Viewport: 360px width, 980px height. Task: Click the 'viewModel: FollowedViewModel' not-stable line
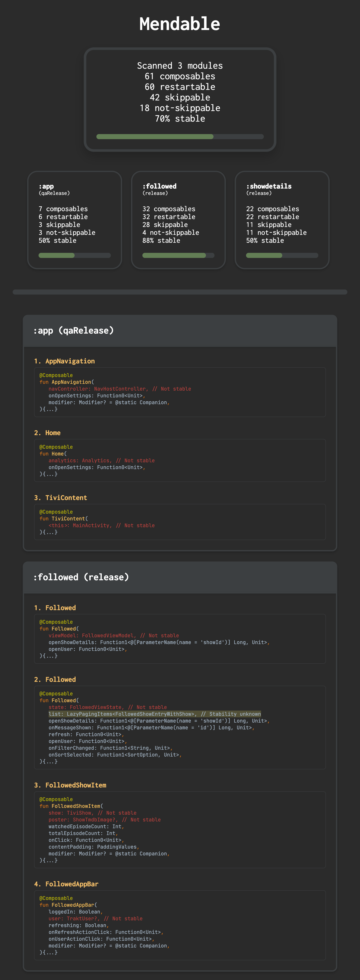coord(114,636)
